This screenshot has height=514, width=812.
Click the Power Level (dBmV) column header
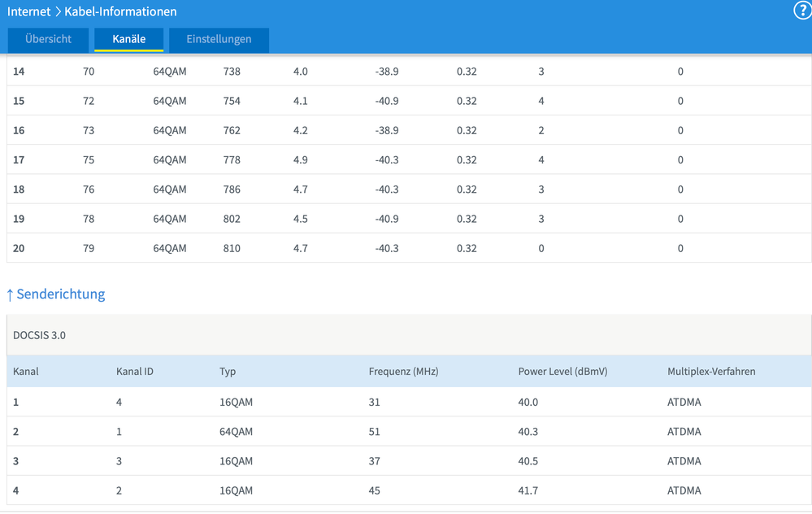(x=562, y=372)
